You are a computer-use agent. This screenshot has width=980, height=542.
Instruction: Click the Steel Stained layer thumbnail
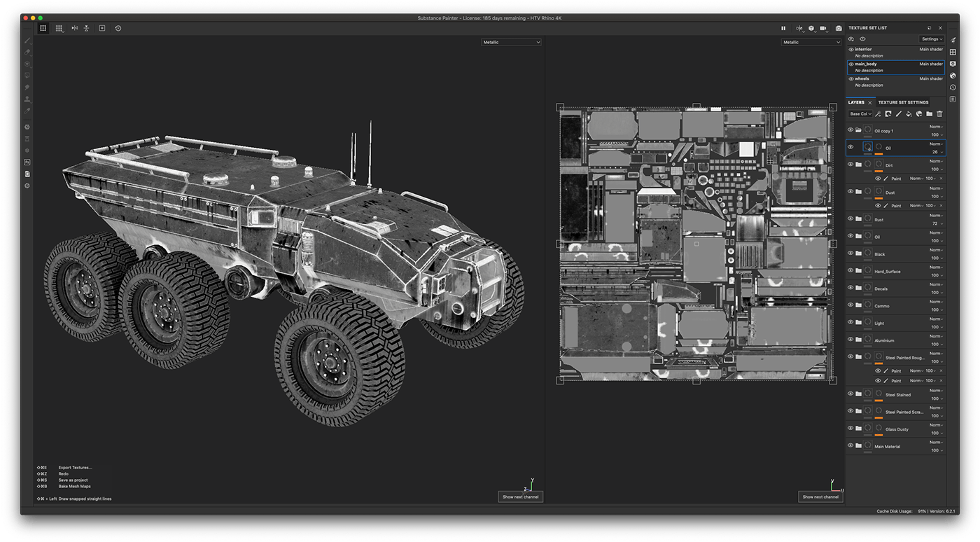point(869,393)
